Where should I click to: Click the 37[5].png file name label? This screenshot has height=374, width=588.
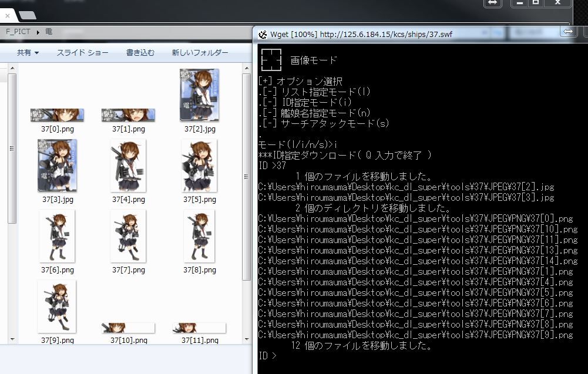coord(200,200)
